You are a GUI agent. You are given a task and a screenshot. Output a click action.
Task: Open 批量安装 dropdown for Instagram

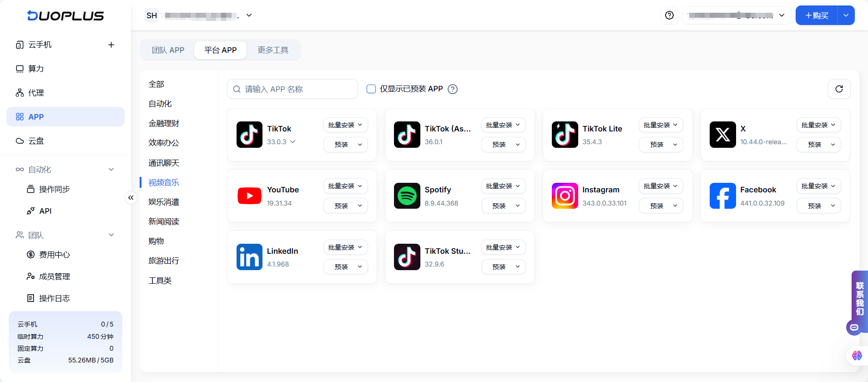tap(661, 186)
